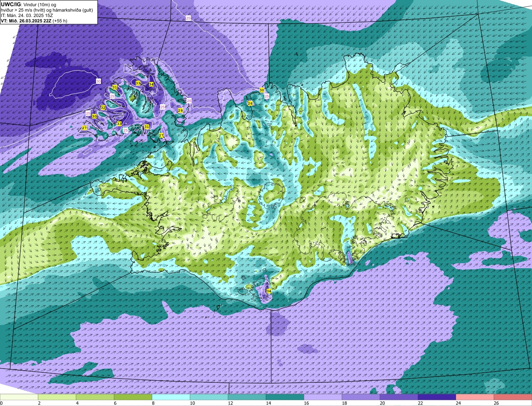The width and height of the screenshot is (532, 406).
Task: Click the 14–16 m/s dark teal legend swatch
Action: (285, 397)
